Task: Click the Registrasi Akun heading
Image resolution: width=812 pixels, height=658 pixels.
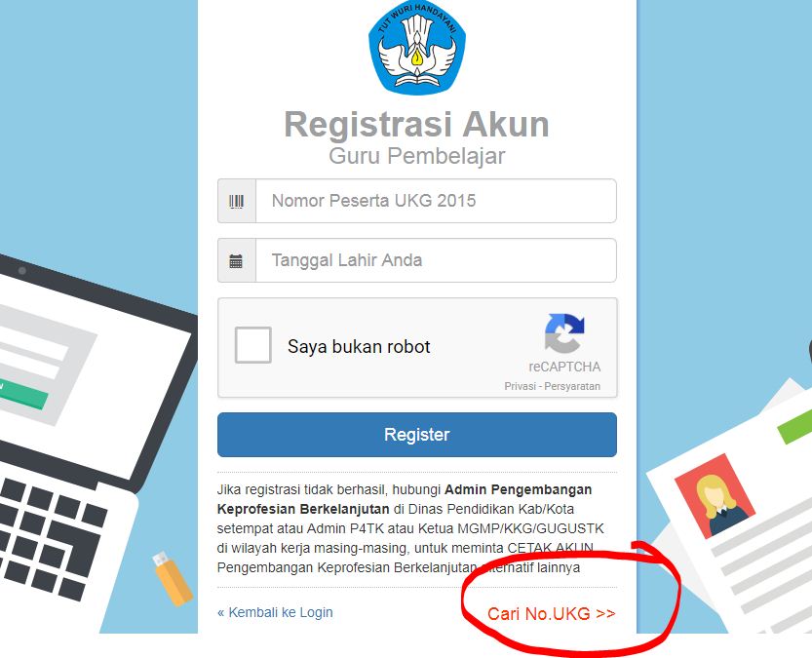Action: click(417, 124)
